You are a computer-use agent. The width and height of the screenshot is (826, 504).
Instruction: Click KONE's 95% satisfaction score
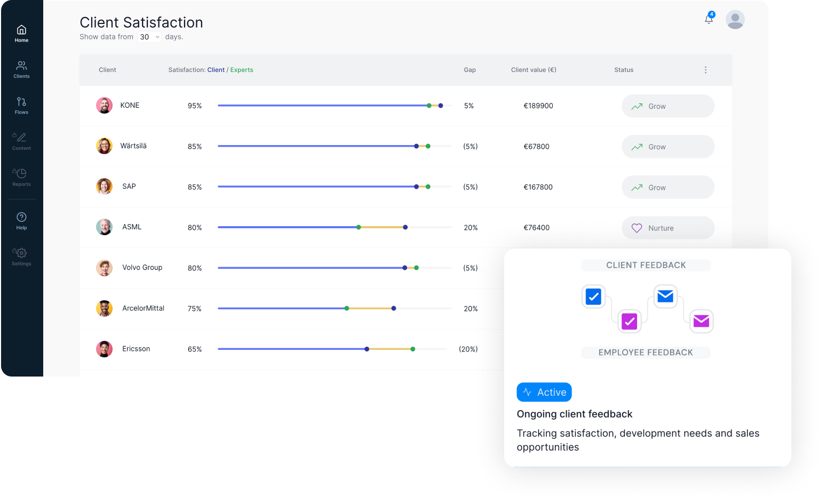tap(195, 106)
